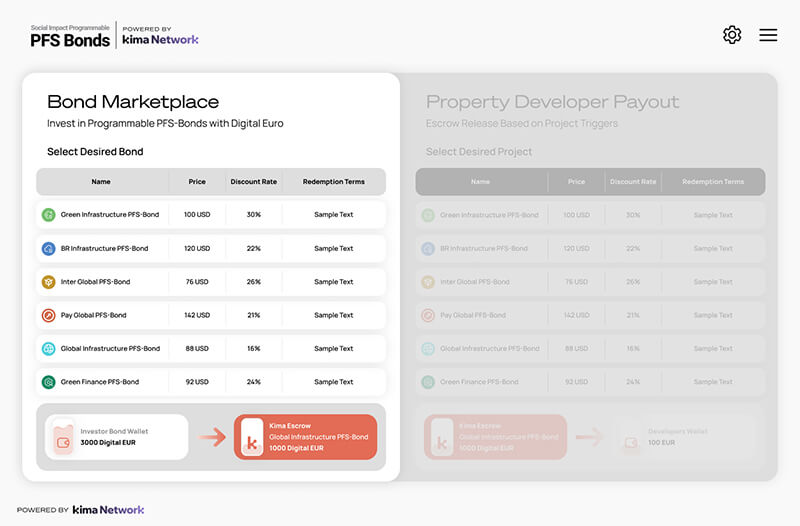Click Pay Global icon in Developer Payout panel
The width and height of the screenshot is (800, 526).
tap(428, 315)
